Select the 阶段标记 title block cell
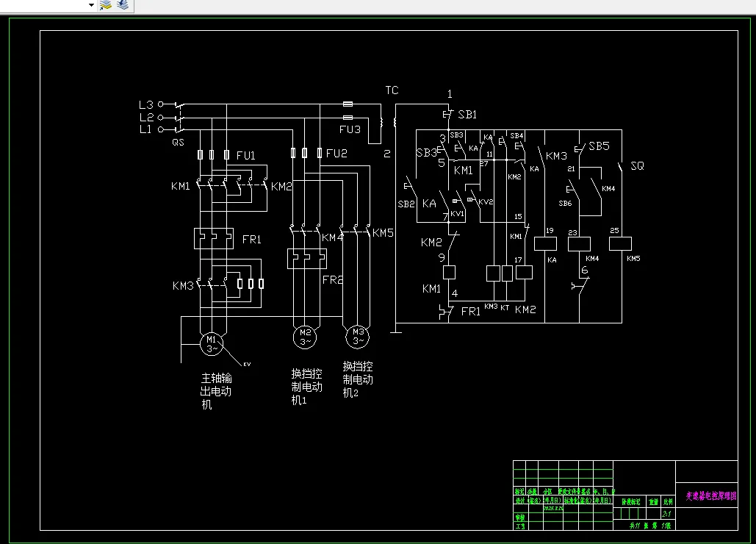 pos(630,502)
